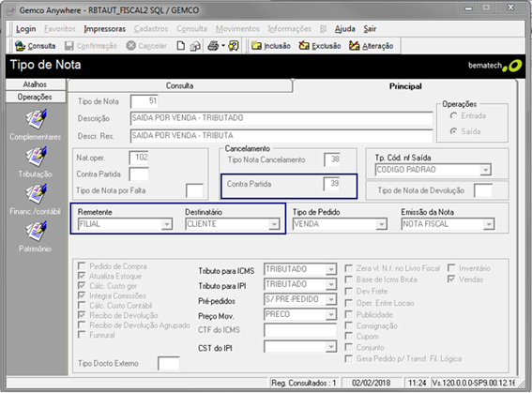Click the Tipo de Nota de Devolução field
532x393 pixels.
click(x=483, y=190)
